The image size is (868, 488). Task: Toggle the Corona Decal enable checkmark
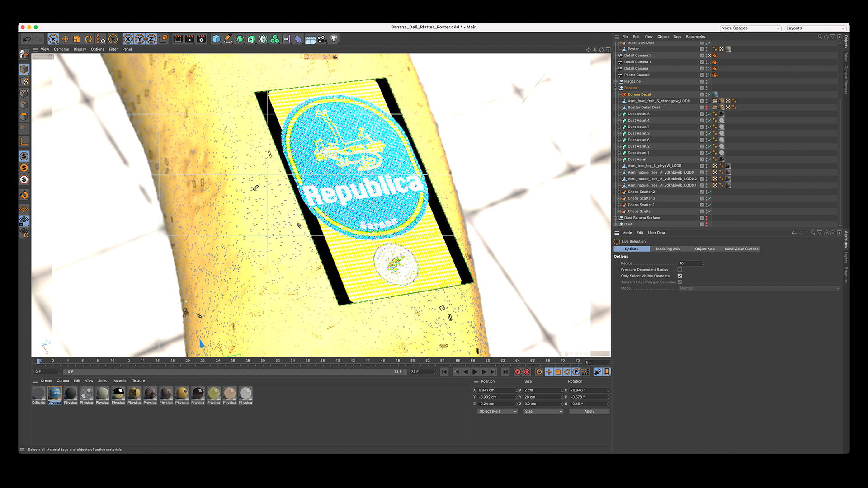coord(710,94)
